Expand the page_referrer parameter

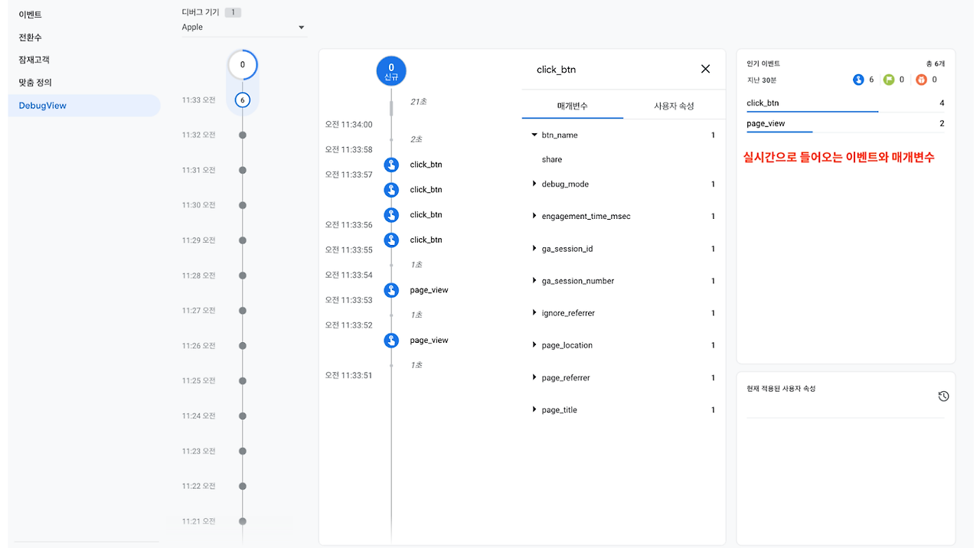534,377
